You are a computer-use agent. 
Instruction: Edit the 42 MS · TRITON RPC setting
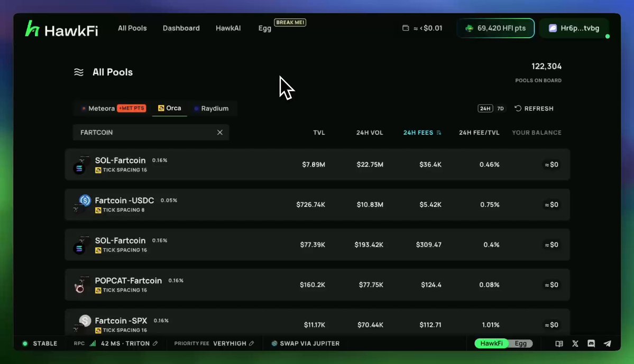coord(155,343)
